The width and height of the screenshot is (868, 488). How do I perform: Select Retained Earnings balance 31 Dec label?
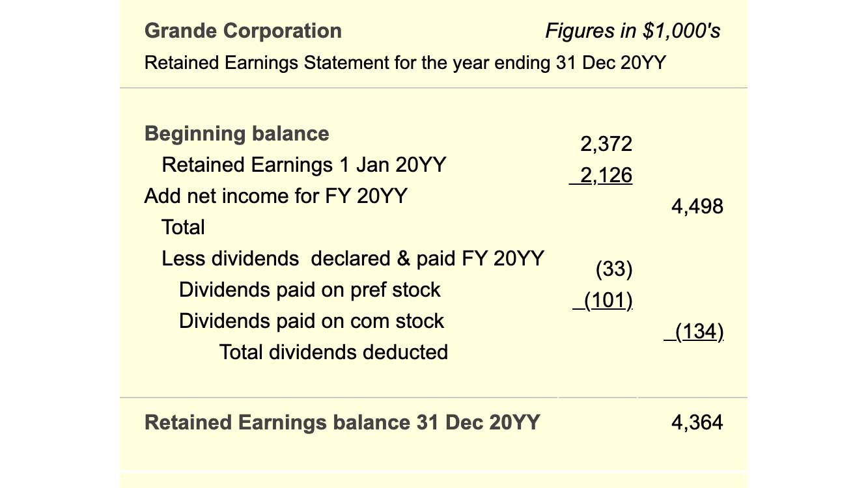pyautogui.click(x=343, y=422)
